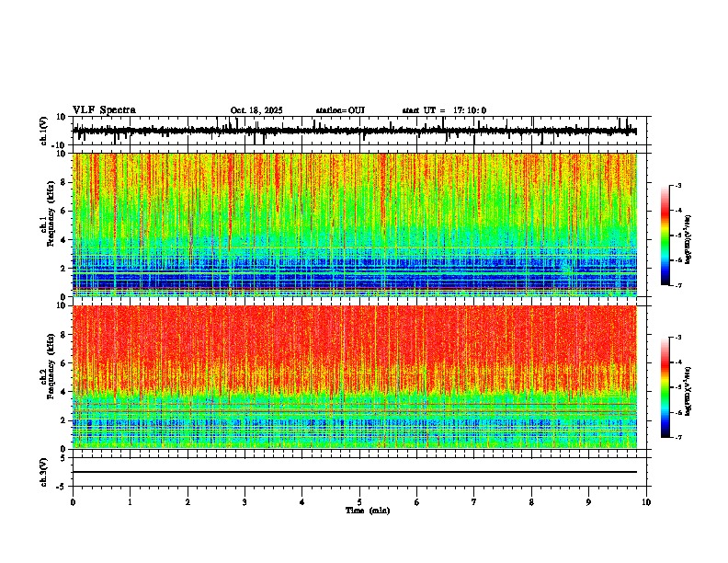
Task: Click time axis tick label "6"
Action: 417,502
